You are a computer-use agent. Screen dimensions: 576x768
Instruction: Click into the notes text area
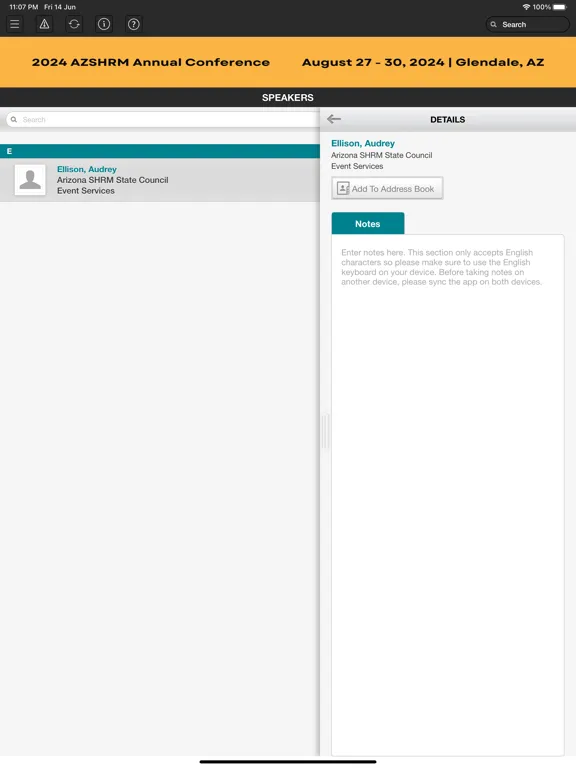coord(448,495)
